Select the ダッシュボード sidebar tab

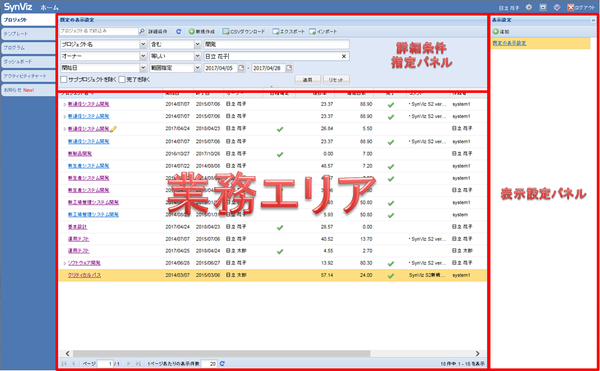(28, 62)
